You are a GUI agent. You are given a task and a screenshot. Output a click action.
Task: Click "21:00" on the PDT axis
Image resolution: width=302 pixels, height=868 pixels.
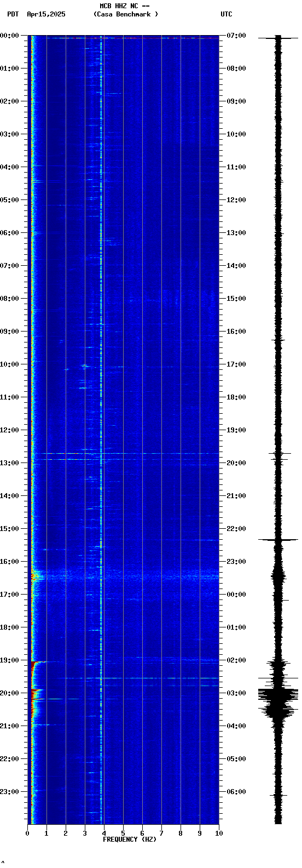click(9, 726)
